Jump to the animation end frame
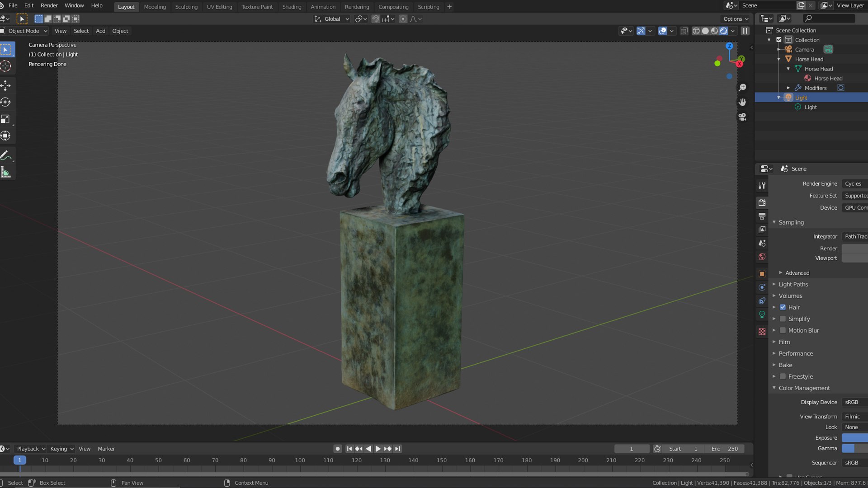 [x=397, y=449]
